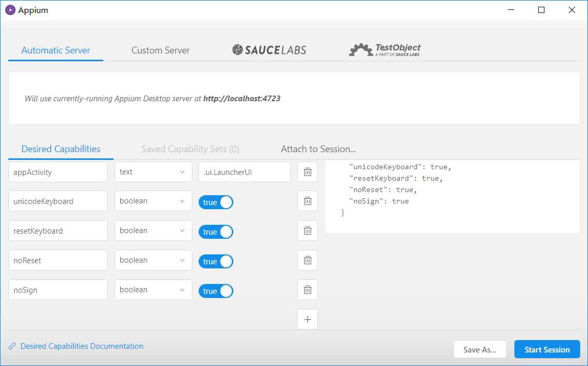Viewport: 588px width, 366px height.
Task: Edit the .ui.LauncherUI value field
Action: pos(245,172)
